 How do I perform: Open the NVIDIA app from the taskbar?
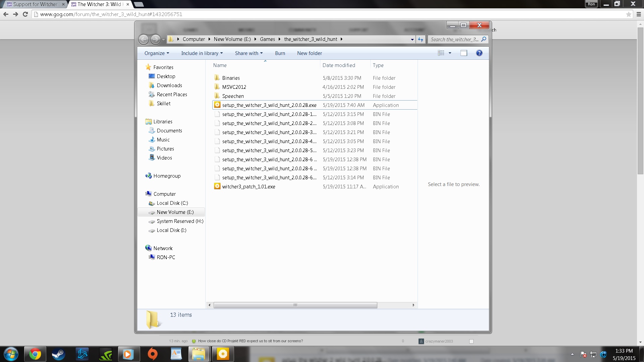(106, 354)
